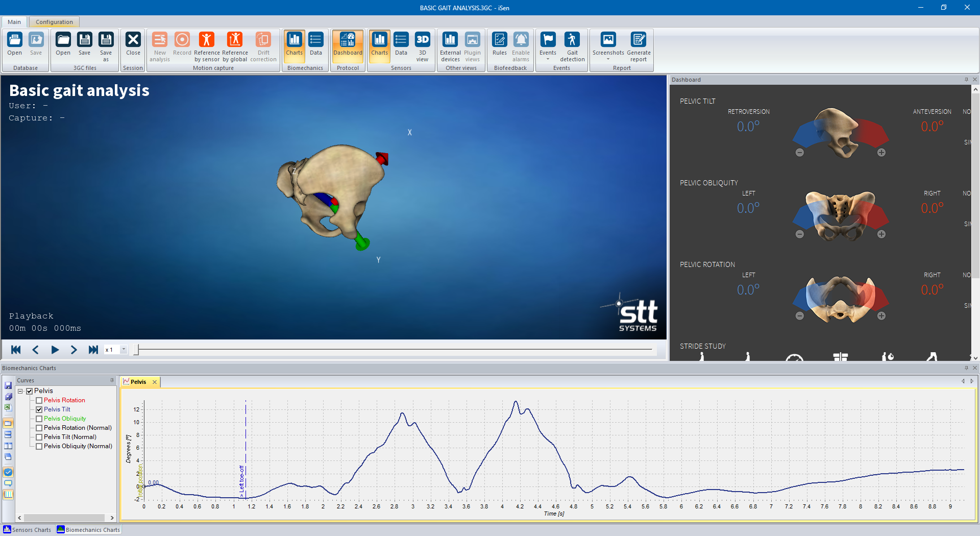
Task: Switch to Sensors Charts tab
Action: [x=27, y=530]
